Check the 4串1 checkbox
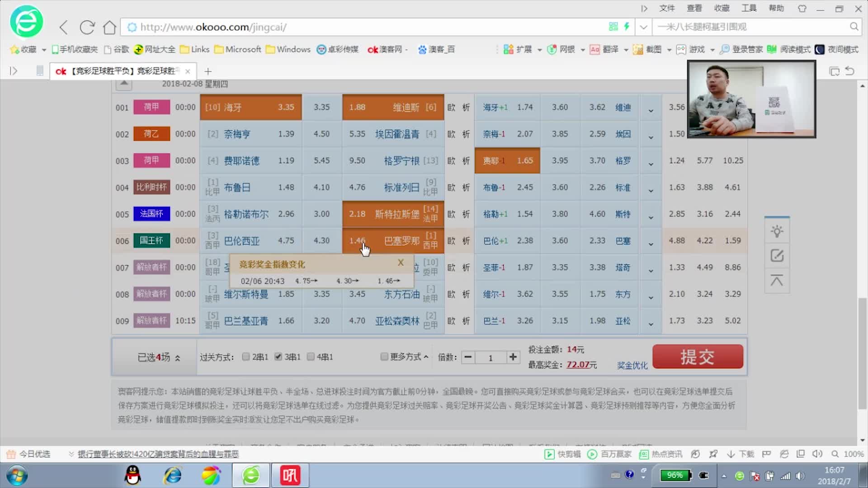The width and height of the screenshot is (868, 488). pyautogui.click(x=311, y=357)
